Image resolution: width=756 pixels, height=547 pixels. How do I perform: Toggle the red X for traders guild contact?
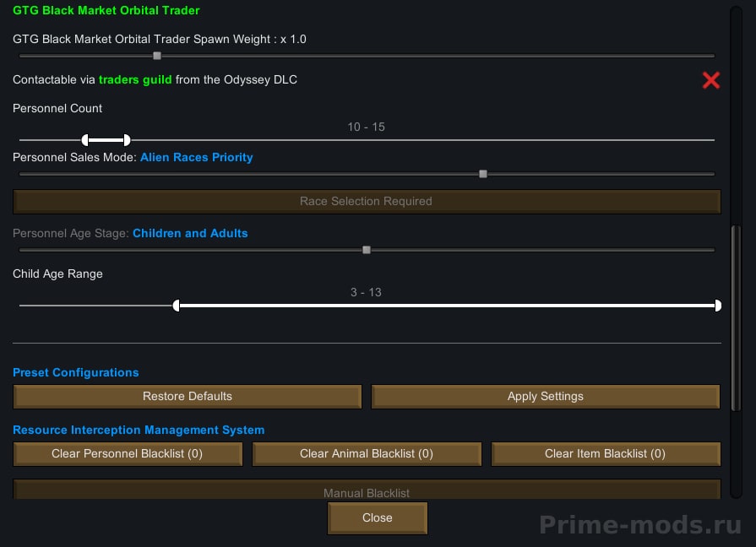point(710,80)
